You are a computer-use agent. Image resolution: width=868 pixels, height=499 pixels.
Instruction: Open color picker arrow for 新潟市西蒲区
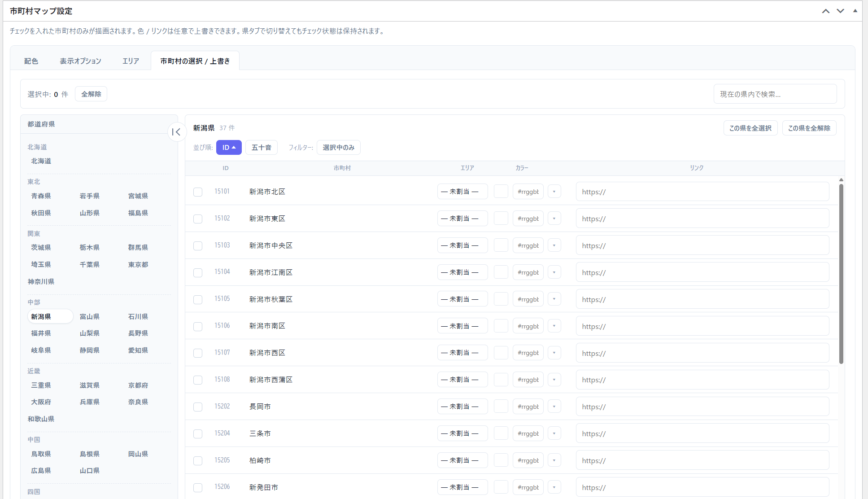(x=554, y=380)
